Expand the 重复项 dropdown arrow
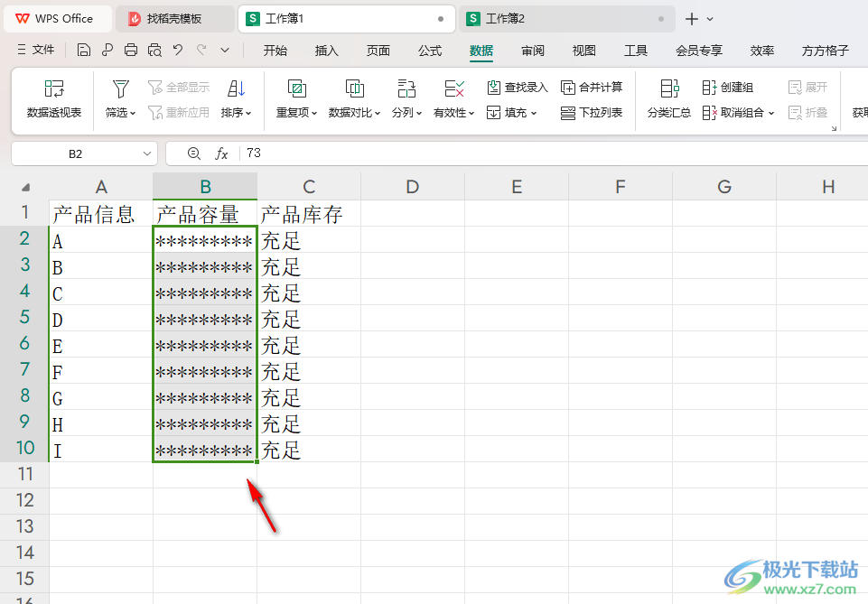This screenshot has height=604, width=868. (314, 114)
